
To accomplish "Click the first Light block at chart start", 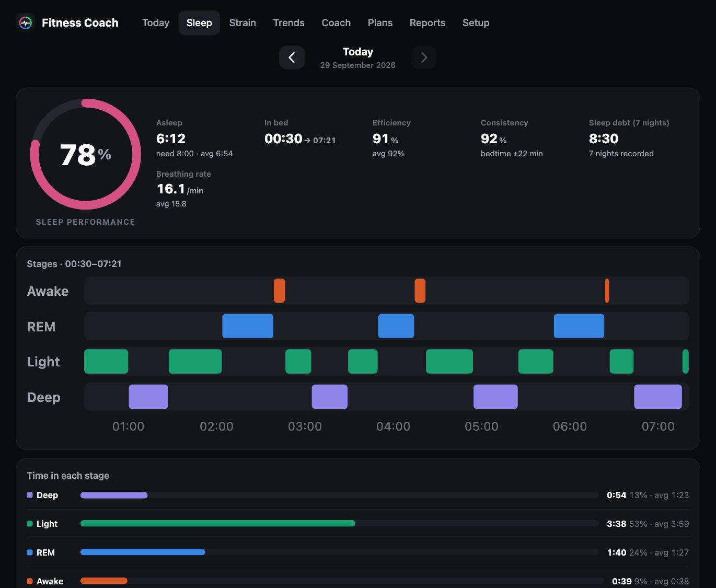I will (x=106, y=362).
